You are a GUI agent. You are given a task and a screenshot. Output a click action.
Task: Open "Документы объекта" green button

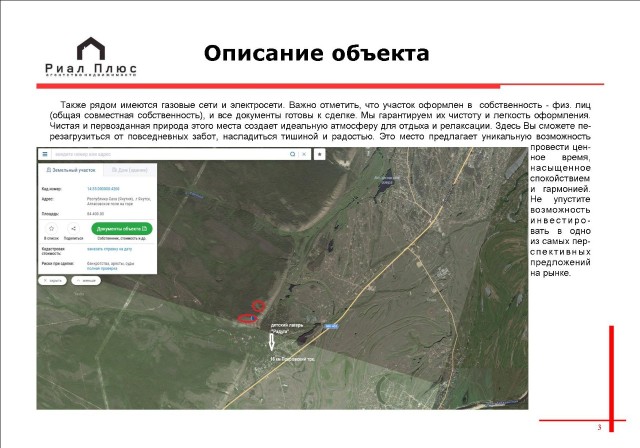point(122,228)
